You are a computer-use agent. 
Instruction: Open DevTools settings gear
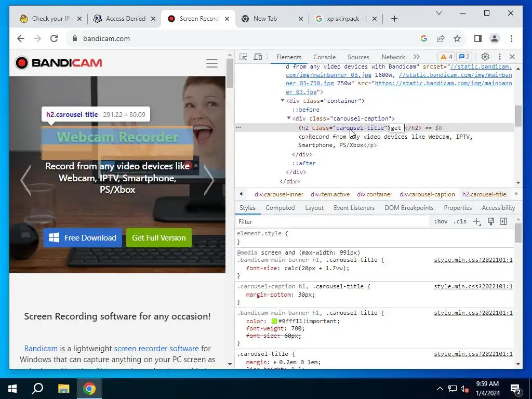tap(485, 57)
